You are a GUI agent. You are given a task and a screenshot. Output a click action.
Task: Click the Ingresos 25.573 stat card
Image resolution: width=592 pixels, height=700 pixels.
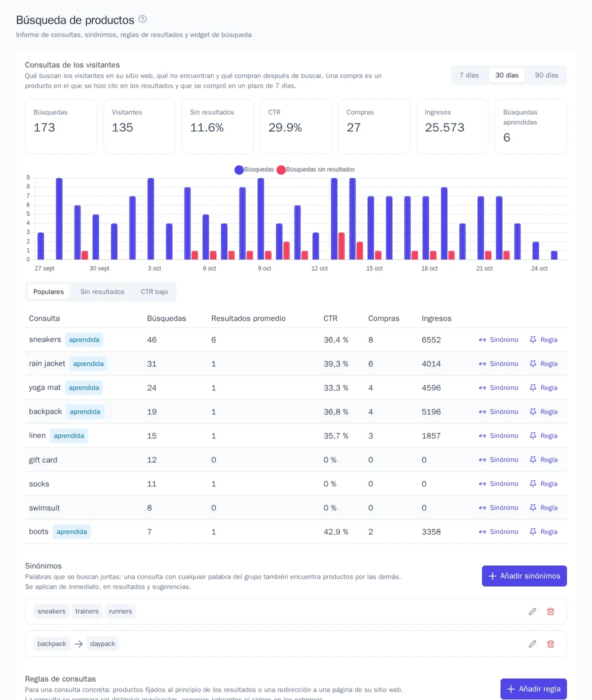coord(452,126)
